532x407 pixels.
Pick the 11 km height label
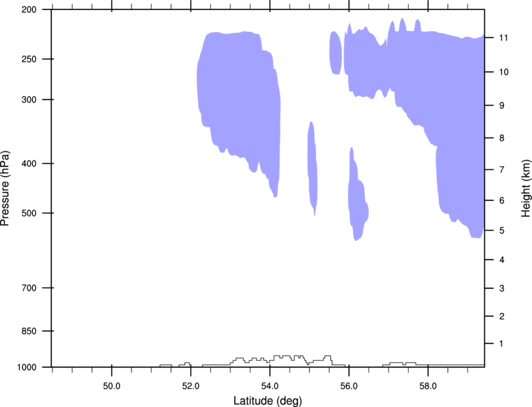[504, 38]
